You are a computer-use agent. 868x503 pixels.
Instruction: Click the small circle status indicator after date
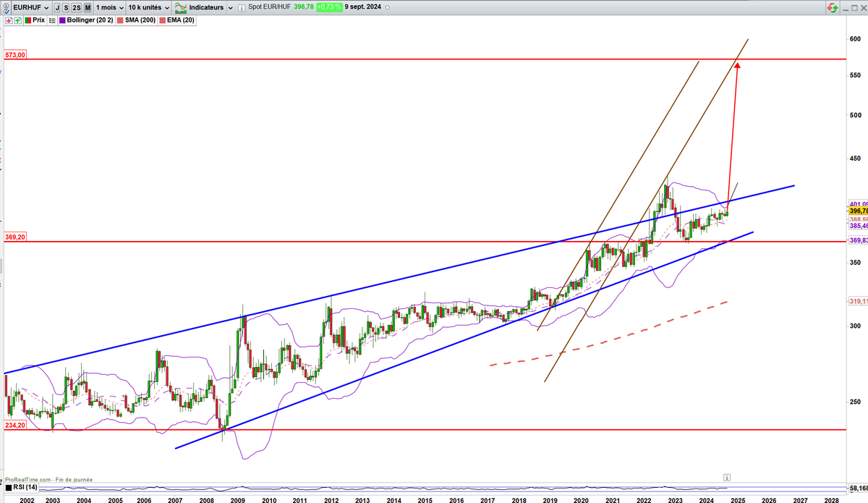[x=388, y=7]
